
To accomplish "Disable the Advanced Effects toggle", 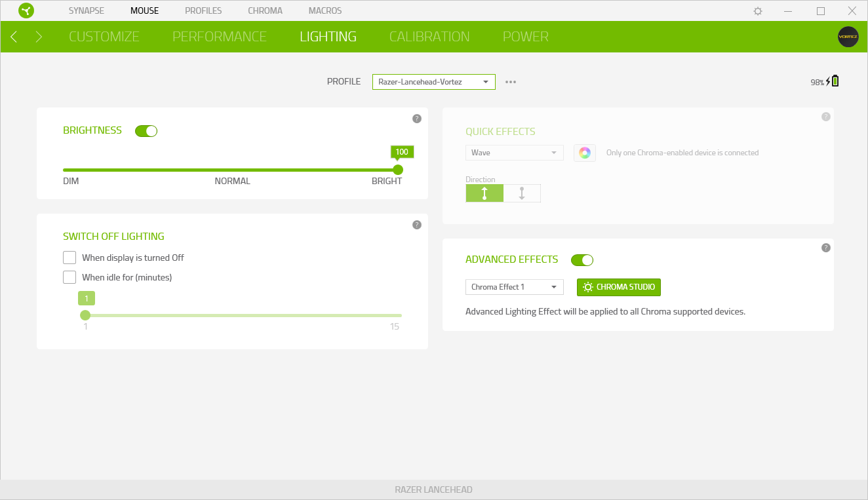I will [582, 260].
